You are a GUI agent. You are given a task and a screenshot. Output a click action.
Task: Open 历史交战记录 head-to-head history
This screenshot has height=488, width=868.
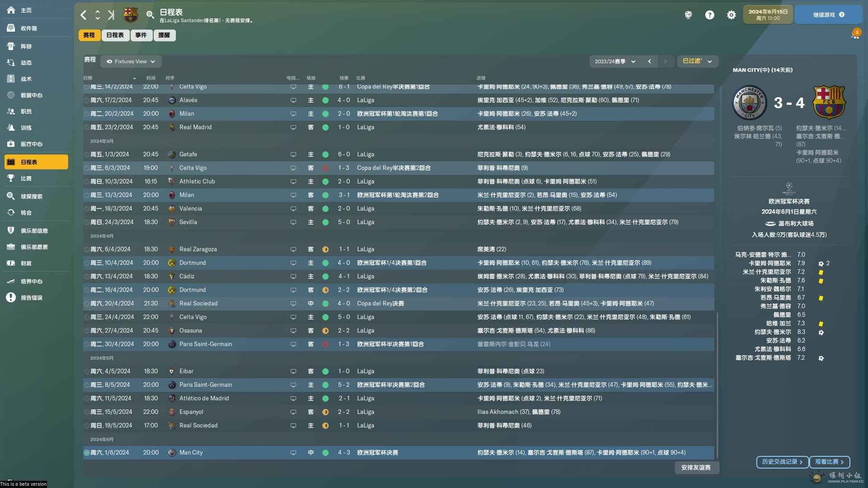click(x=782, y=462)
